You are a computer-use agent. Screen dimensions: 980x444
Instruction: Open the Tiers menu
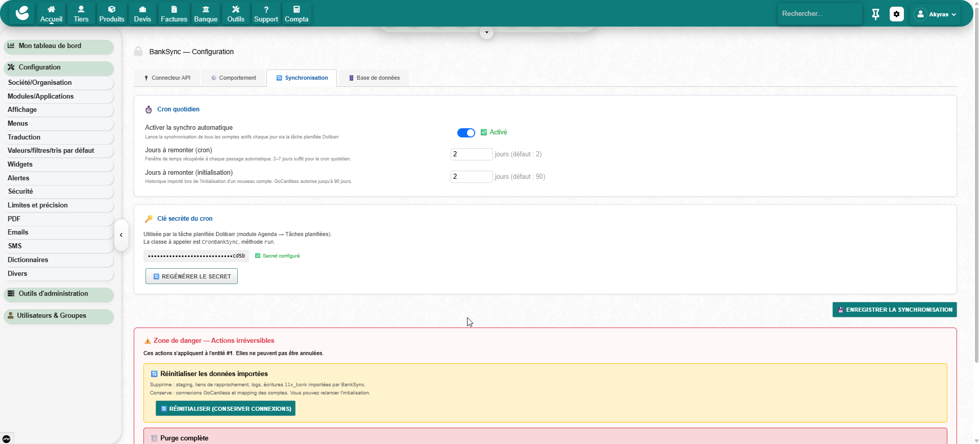81,14
